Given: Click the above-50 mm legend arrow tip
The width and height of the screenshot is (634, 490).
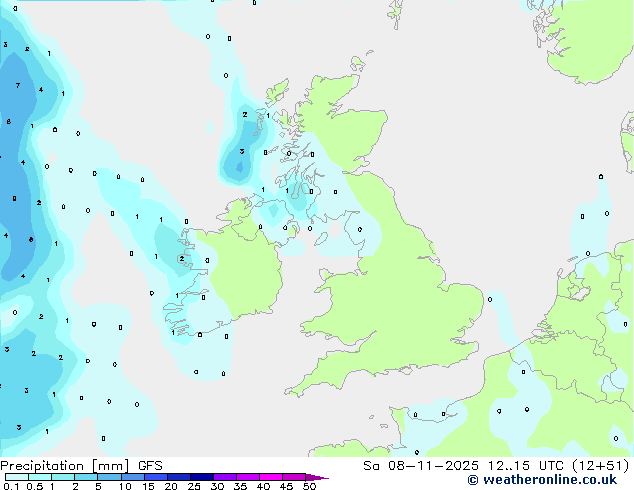Looking at the screenshot, I should click(x=317, y=477).
